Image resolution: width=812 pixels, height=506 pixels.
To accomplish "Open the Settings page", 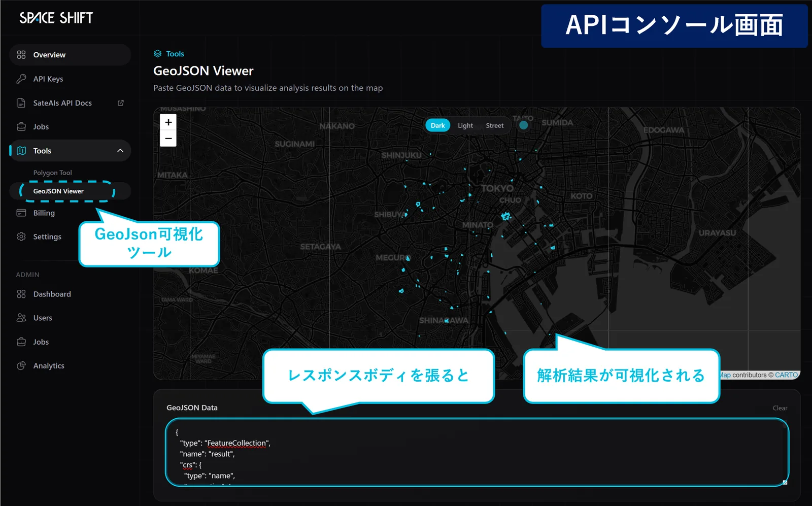I will (x=47, y=237).
